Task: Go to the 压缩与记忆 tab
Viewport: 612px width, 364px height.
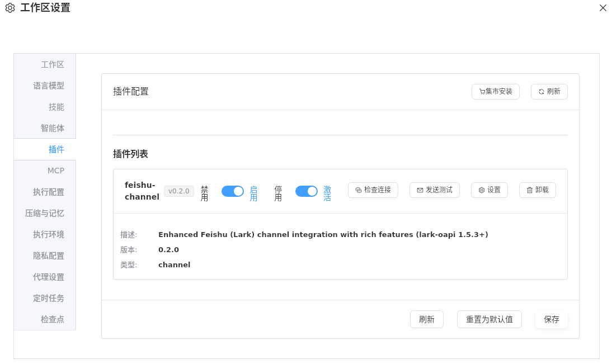Action: [x=45, y=213]
